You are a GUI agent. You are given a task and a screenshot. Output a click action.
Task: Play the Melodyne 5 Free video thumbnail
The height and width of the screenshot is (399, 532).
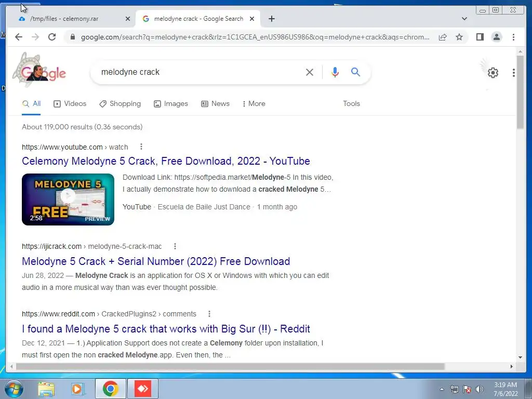point(68,199)
